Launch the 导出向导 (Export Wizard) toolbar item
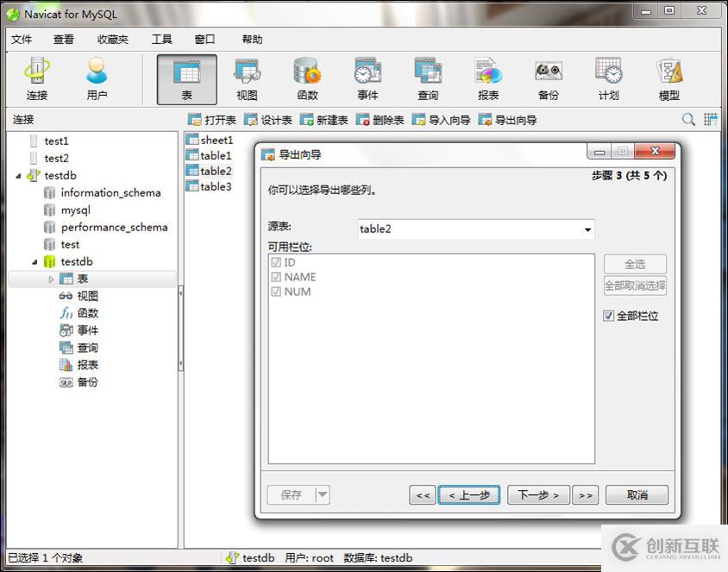This screenshot has height=572, width=728. click(x=507, y=120)
